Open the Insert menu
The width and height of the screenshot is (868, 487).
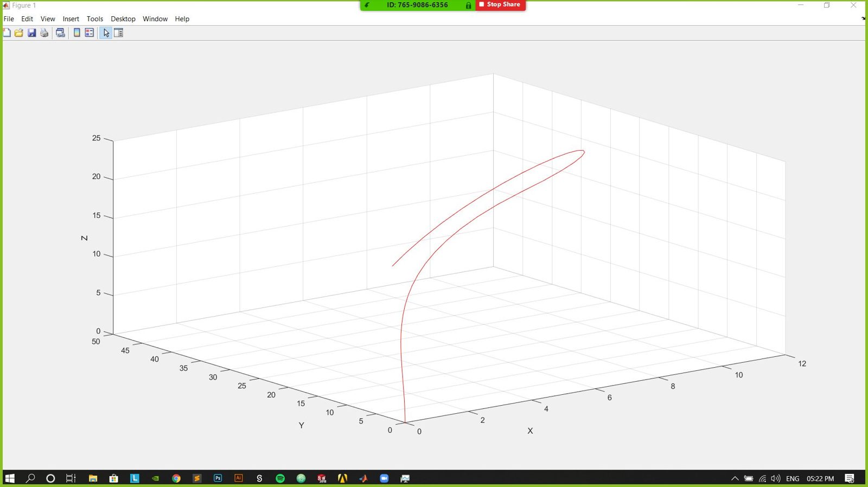click(x=71, y=19)
